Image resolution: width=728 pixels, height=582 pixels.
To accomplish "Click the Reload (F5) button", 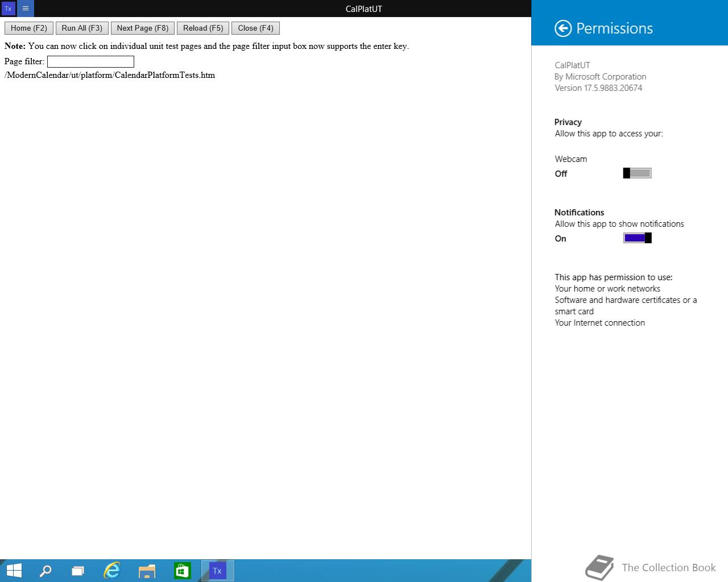I will tap(203, 28).
